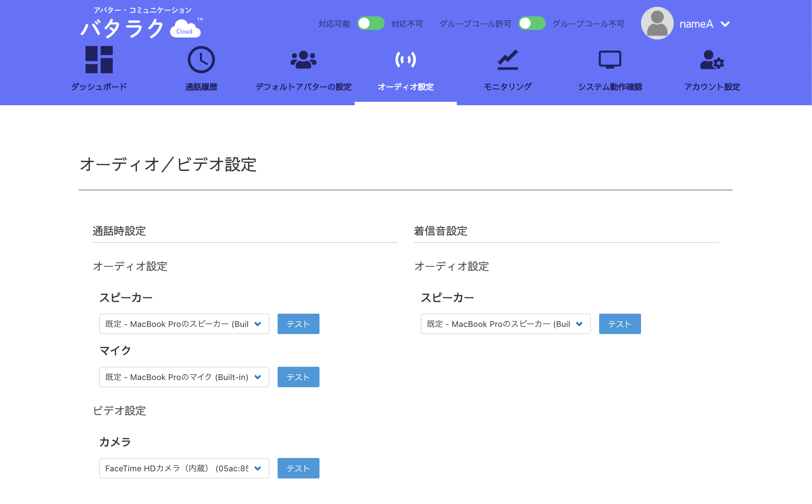The image size is (812, 504).
Task: Open the call-time speaker device dropdown
Action: (x=184, y=324)
